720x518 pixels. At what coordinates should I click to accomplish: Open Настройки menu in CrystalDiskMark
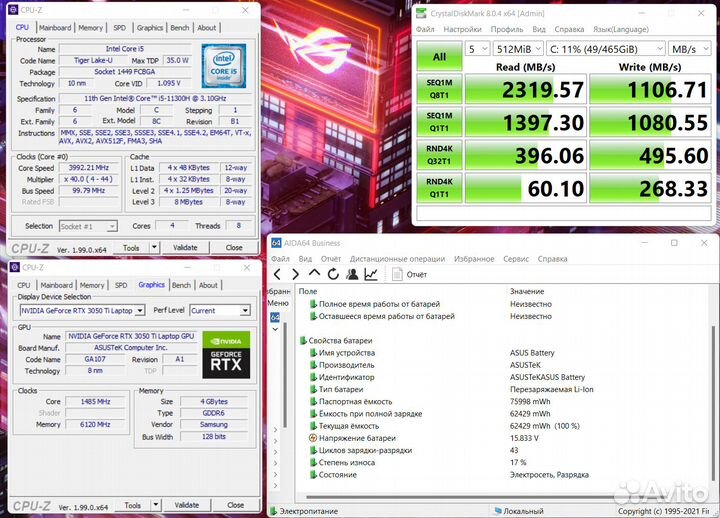pos(462,29)
